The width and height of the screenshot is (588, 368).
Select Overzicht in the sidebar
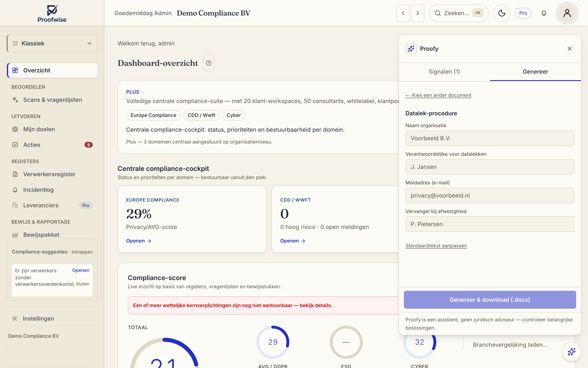pos(52,70)
